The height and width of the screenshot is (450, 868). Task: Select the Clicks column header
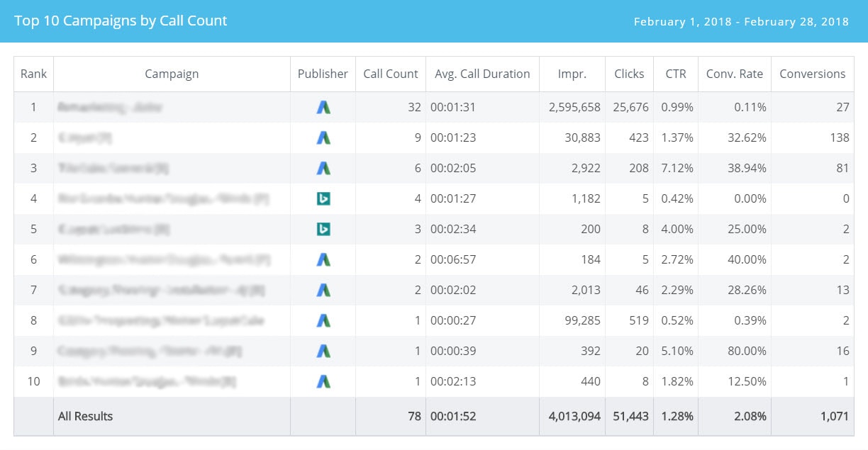point(629,74)
